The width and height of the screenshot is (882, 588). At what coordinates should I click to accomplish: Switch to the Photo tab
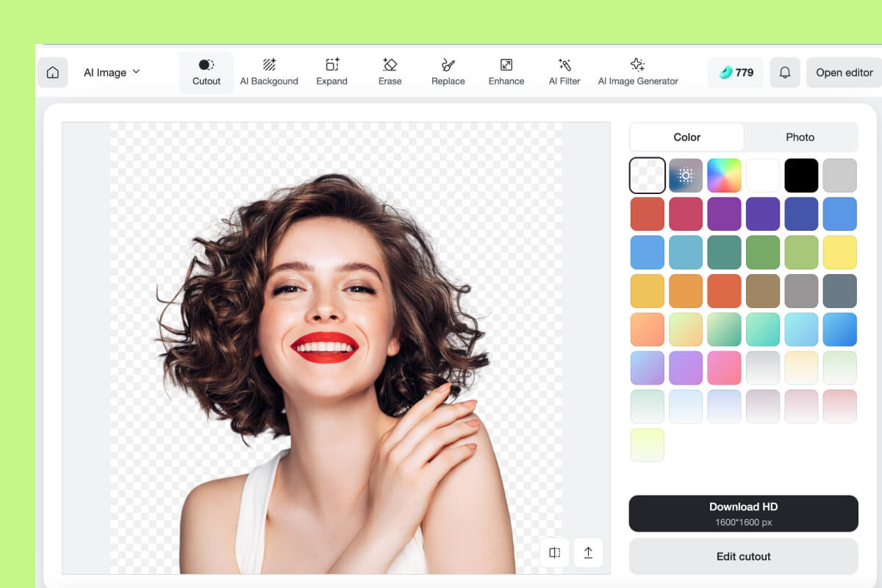click(x=800, y=137)
